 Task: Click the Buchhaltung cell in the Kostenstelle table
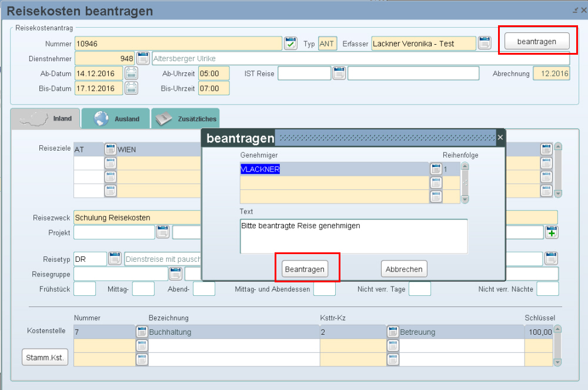pos(234,332)
